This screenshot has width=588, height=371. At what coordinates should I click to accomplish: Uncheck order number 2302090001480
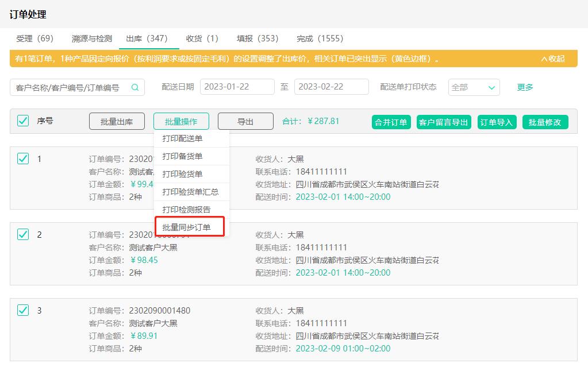pyautogui.click(x=22, y=310)
